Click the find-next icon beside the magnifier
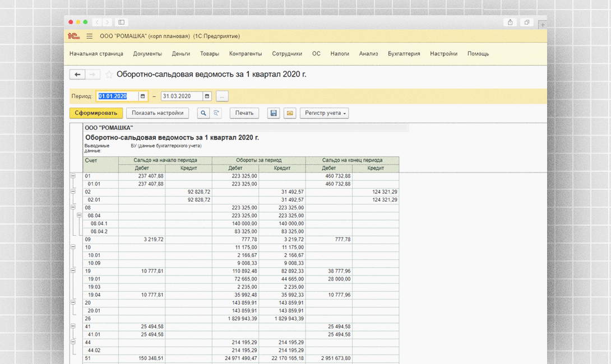Image resolution: width=611 pixels, height=364 pixels. tap(216, 113)
